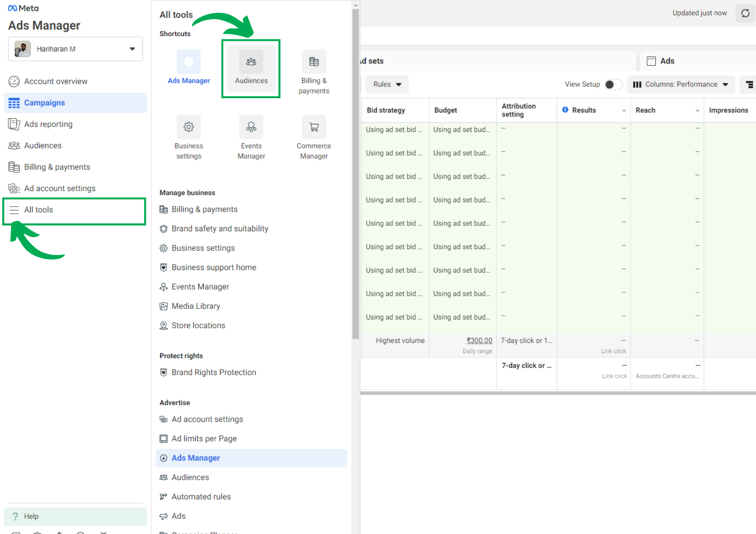Open Business settings shortcut tile
Screen dimensions: 756x534
(x=189, y=137)
